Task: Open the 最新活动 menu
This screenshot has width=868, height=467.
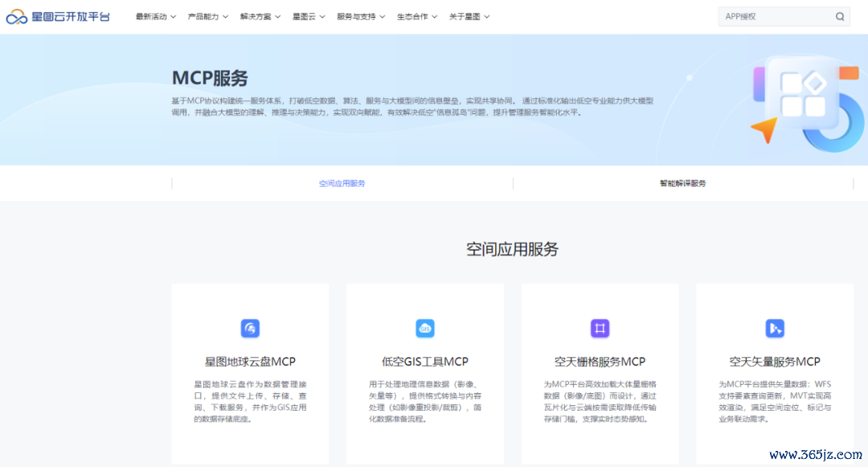Action: click(x=151, y=17)
